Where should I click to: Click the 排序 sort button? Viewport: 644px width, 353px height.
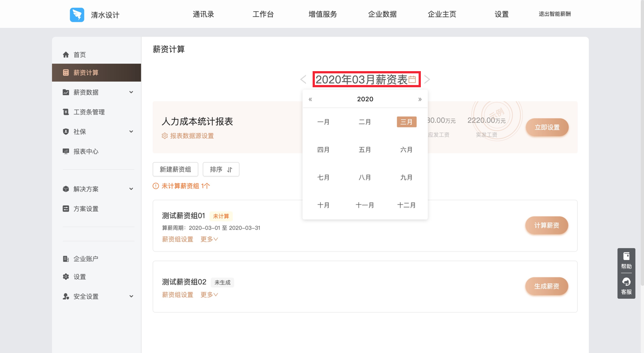[221, 170]
